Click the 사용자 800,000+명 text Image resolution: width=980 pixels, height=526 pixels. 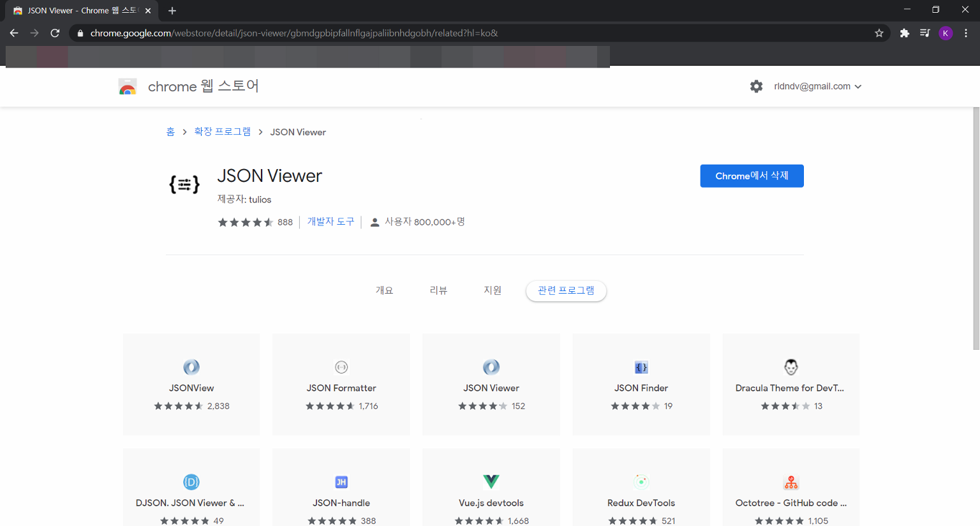(x=424, y=222)
